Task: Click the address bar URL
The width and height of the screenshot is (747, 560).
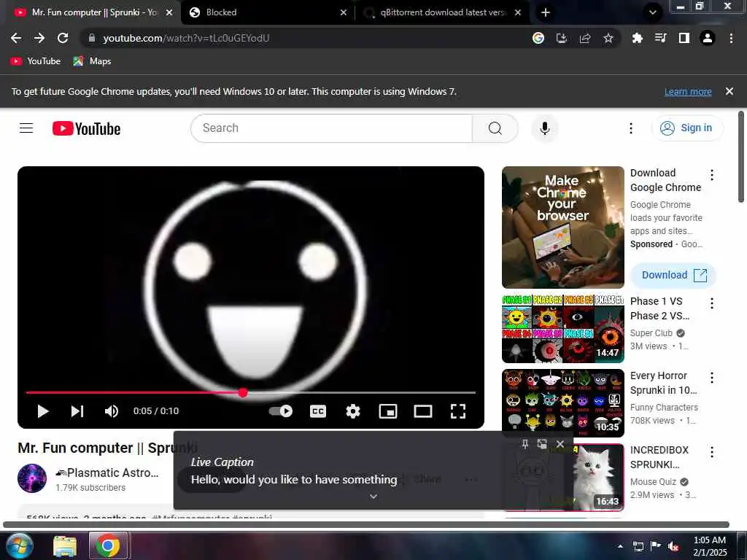Action: pyautogui.click(x=186, y=38)
